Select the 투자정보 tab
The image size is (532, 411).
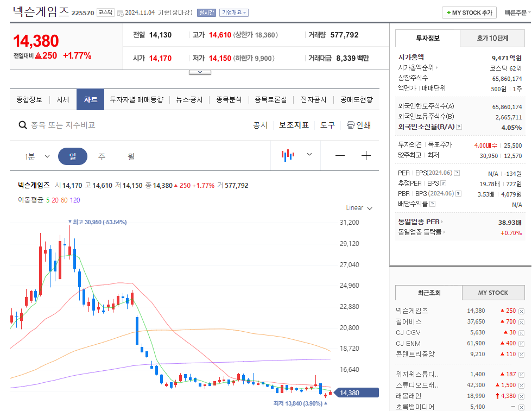pos(428,39)
